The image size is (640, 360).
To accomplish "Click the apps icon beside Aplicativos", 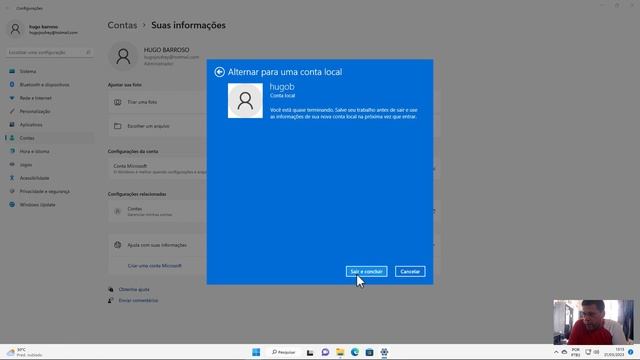I will click(x=12, y=124).
